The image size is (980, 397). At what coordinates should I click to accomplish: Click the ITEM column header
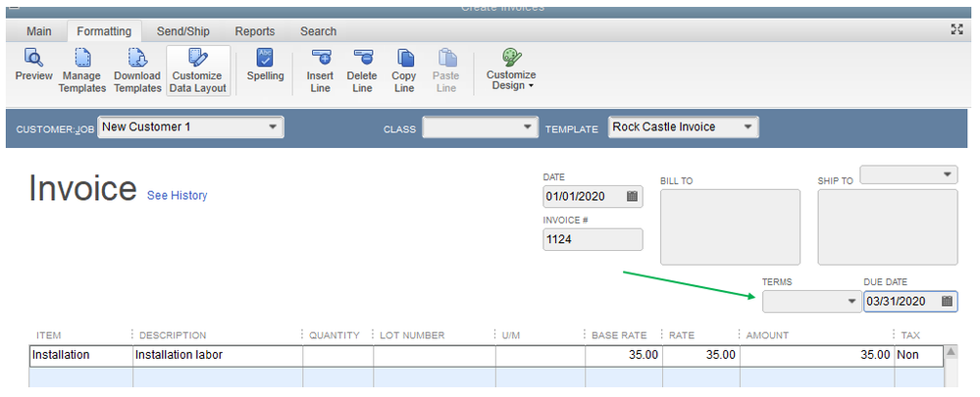coord(49,335)
